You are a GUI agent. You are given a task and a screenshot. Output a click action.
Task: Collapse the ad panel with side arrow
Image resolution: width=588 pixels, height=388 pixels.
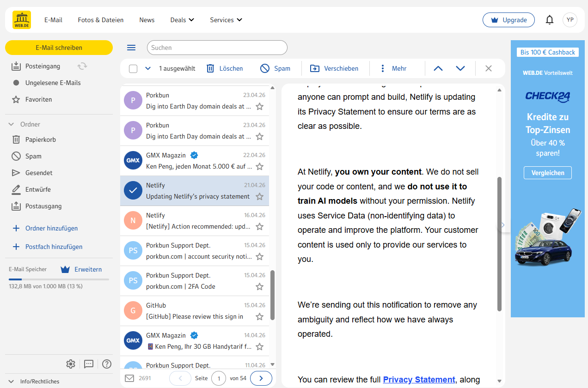pyautogui.click(x=503, y=225)
